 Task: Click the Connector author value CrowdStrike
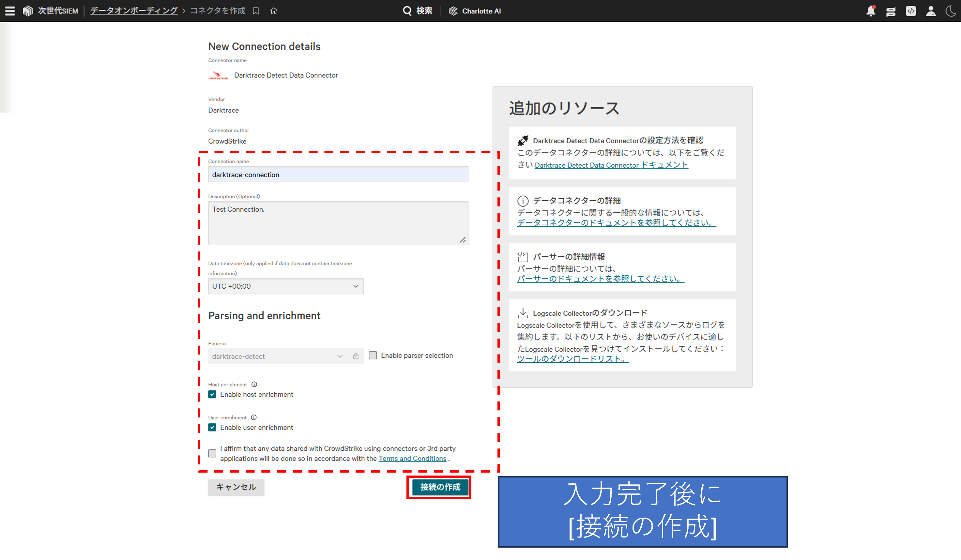click(227, 142)
